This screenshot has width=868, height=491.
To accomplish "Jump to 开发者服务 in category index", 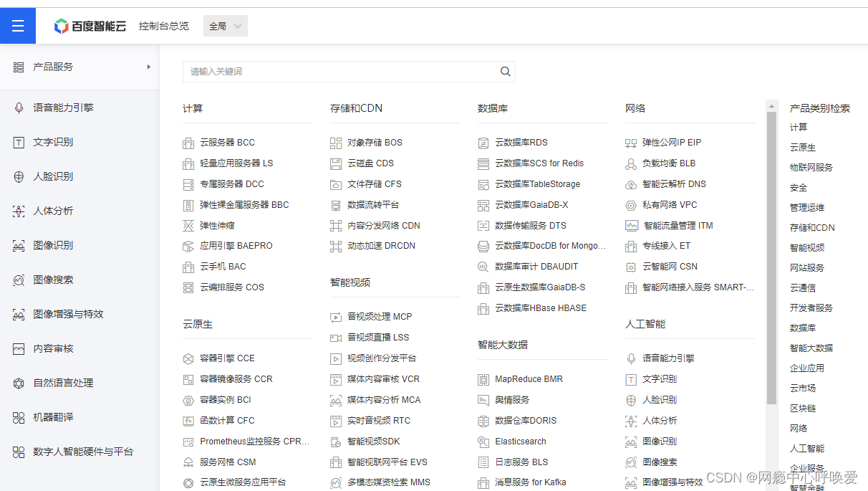I will pos(811,308).
